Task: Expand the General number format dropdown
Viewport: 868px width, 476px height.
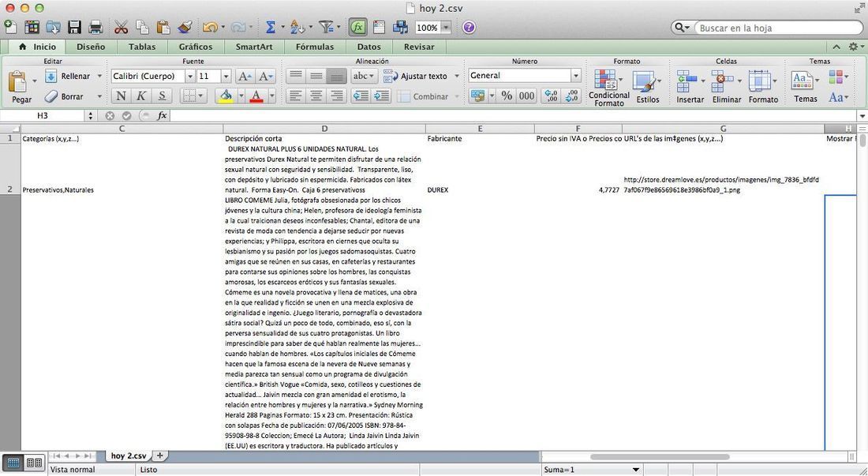Action: 576,76
